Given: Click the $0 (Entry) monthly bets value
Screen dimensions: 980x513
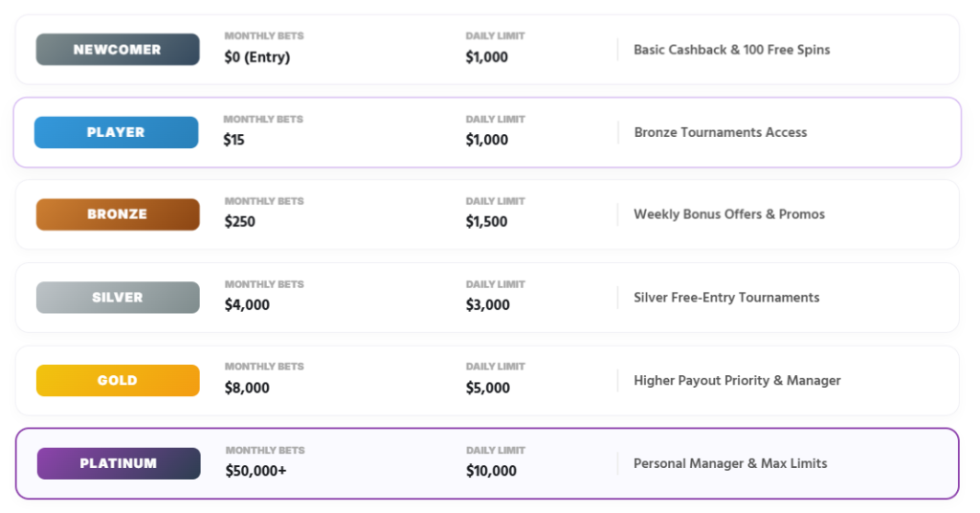Looking at the screenshot, I should [256, 57].
